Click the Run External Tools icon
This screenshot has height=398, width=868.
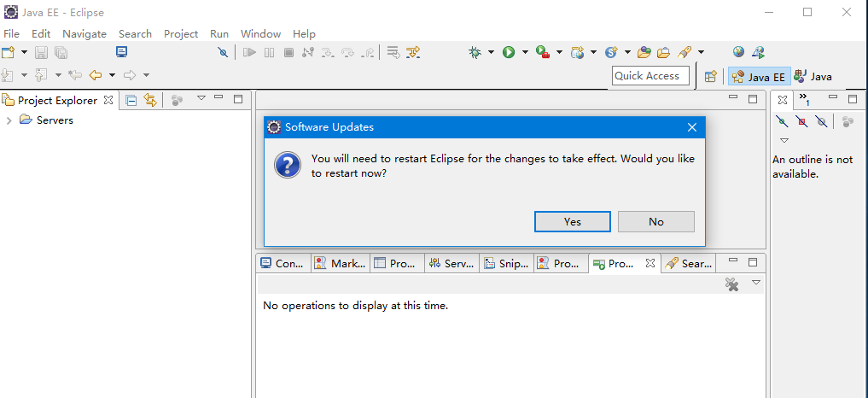tap(543, 53)
